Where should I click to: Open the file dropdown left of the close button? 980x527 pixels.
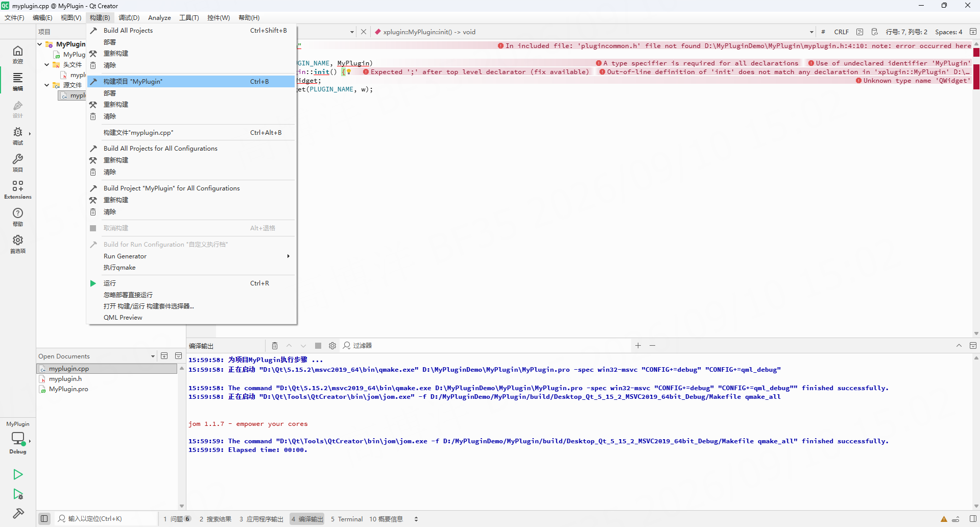click(352, 32)
